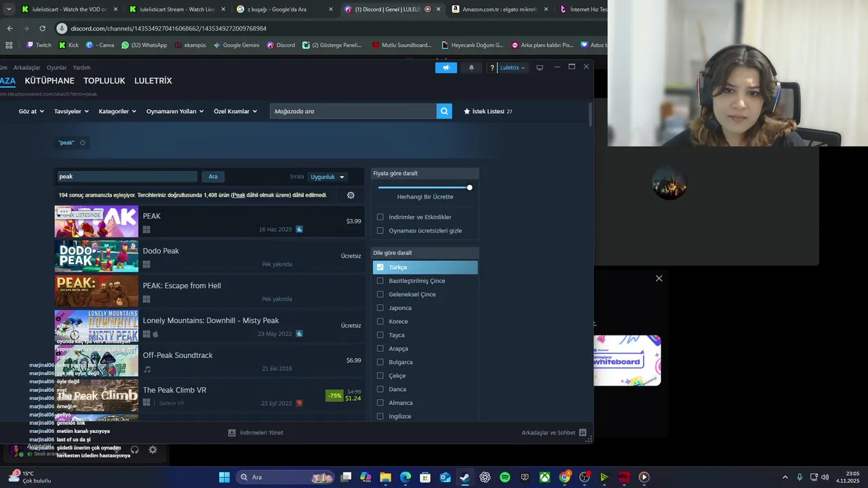Remove the "peak" search tag

coord(83,142)
